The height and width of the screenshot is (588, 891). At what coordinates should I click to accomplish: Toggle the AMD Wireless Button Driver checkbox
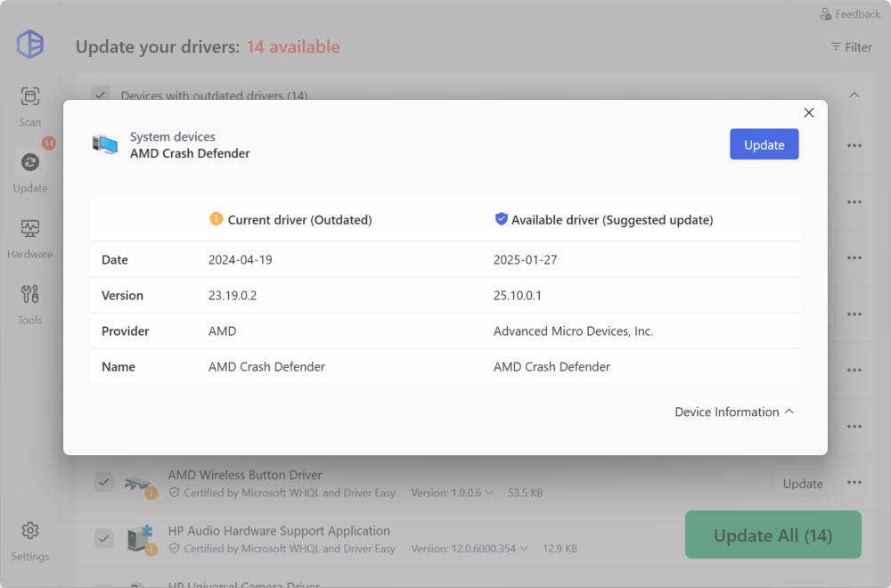click(x=104, y=483)
